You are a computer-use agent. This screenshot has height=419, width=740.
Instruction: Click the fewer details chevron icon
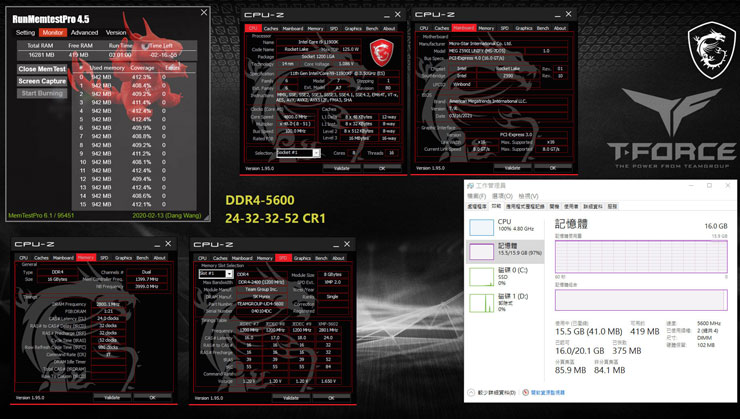pyautogui.click(x=471, y=392)
